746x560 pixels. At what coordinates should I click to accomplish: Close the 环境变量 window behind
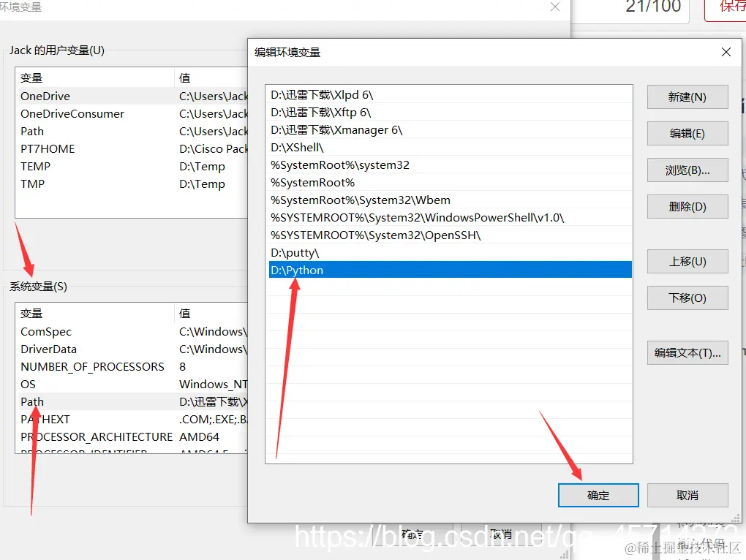554,7
